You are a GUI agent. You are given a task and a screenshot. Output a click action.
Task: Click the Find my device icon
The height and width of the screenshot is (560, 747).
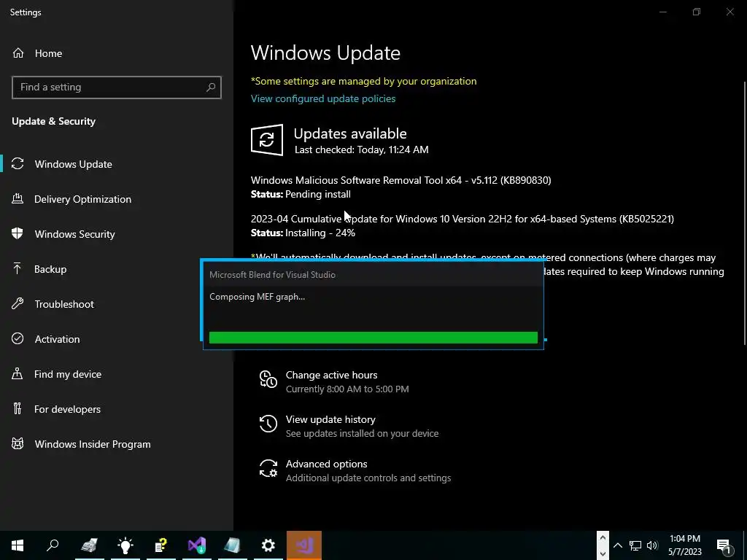click(x=18, y=374)
